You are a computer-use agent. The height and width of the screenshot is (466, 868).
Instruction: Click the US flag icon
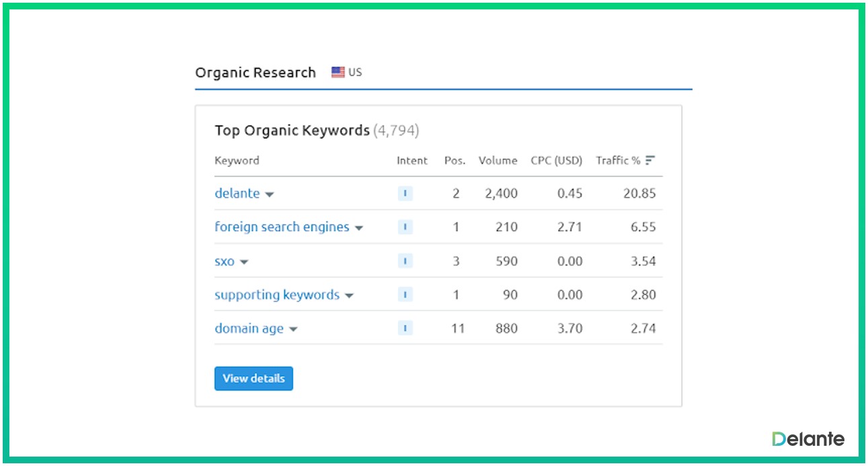pos(338,72)
